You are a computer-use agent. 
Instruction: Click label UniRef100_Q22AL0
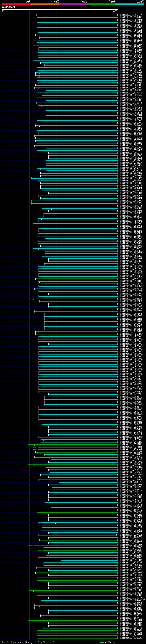tap(131, 301)
